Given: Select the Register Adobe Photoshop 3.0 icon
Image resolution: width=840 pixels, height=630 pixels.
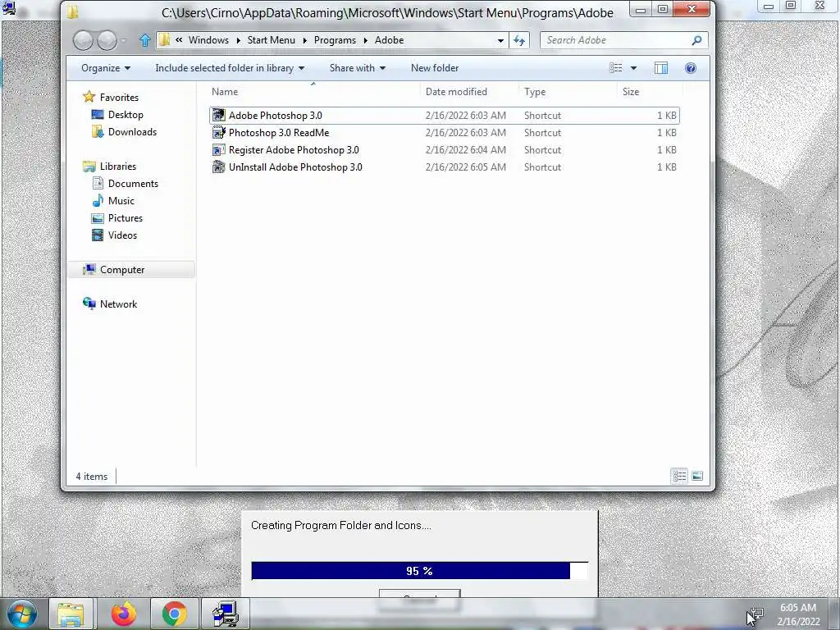Looking at the screenshot, I should coord(218,150).
